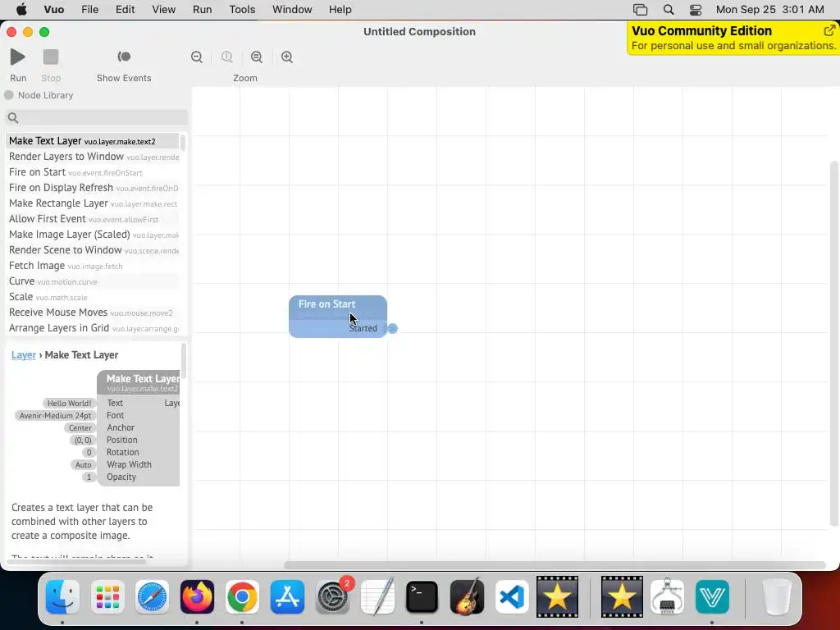The width and height of the screenshot is (840, 630).
Task: Click the Fire on Start node title on canvas
Action: 326,304
